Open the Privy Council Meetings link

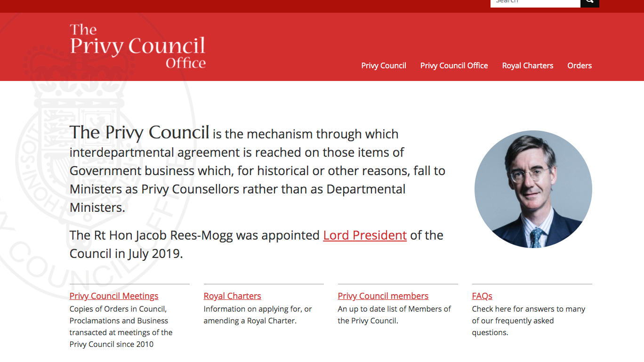tap(114, 296)
